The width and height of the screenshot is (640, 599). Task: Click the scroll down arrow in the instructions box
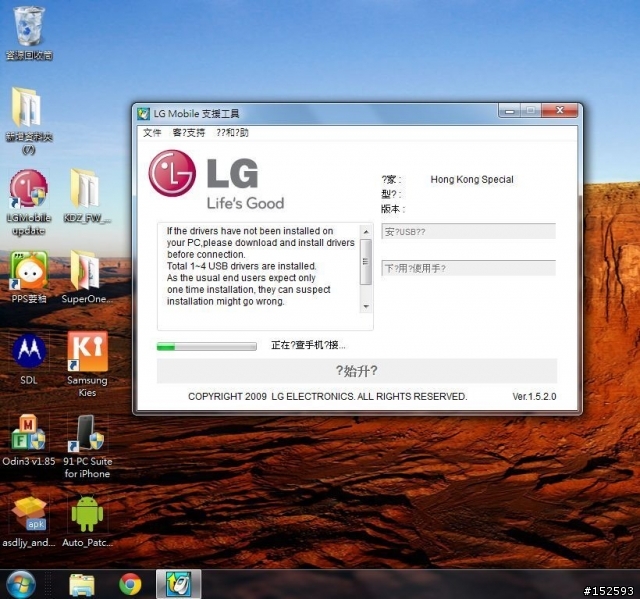click(366, 306)
